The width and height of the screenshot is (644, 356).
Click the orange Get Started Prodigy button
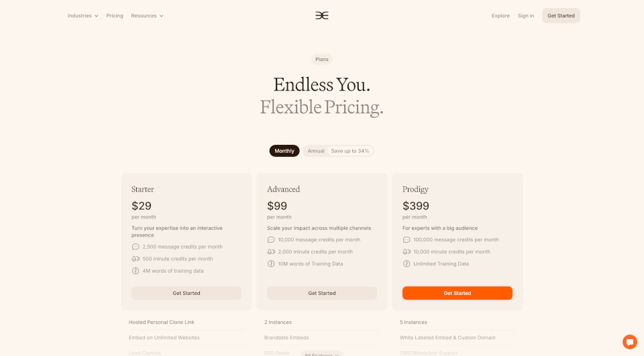(x=457, y=293)
